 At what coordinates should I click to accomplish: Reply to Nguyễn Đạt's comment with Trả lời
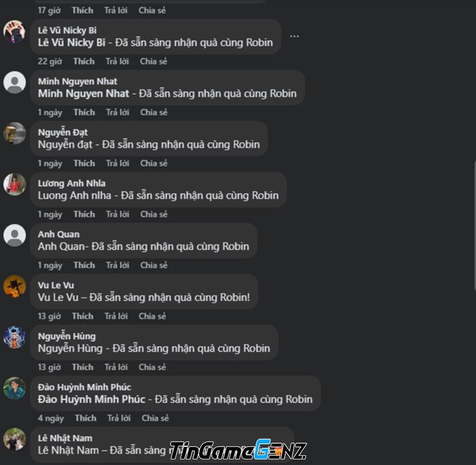(117, 163)
